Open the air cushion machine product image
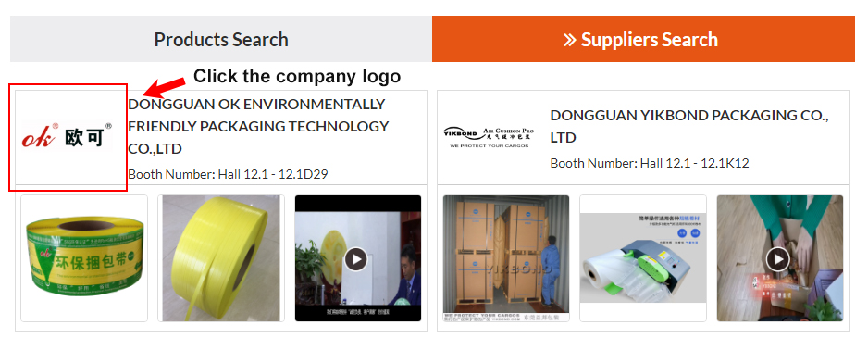 643,258
